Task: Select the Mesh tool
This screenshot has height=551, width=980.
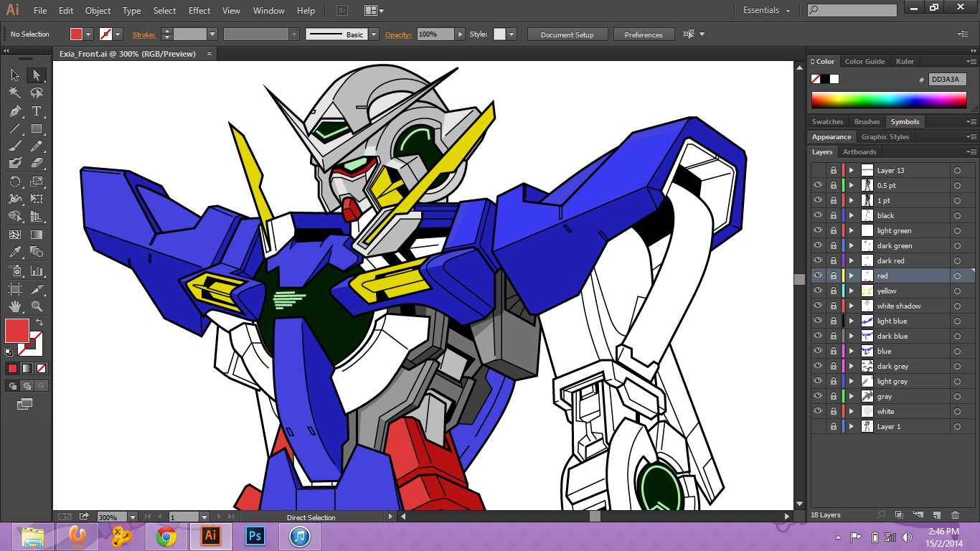Action: pyautogui.click(x=15, y=235)
